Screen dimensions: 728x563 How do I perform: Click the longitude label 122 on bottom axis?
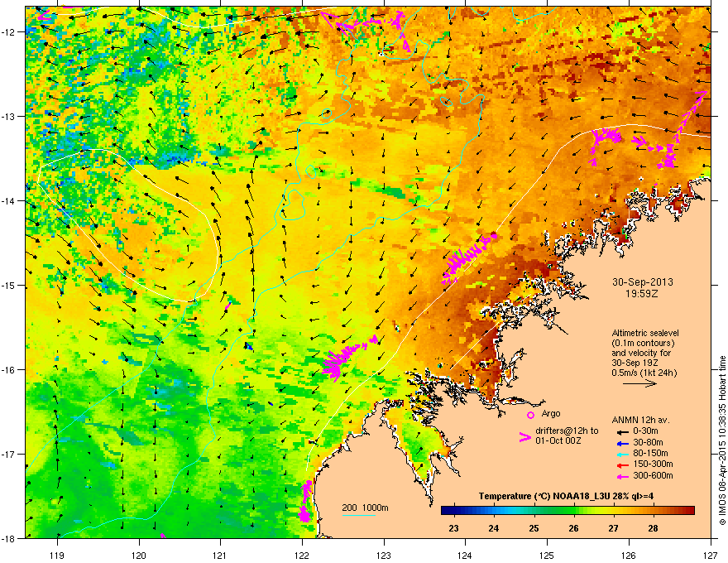coord(302,555)
